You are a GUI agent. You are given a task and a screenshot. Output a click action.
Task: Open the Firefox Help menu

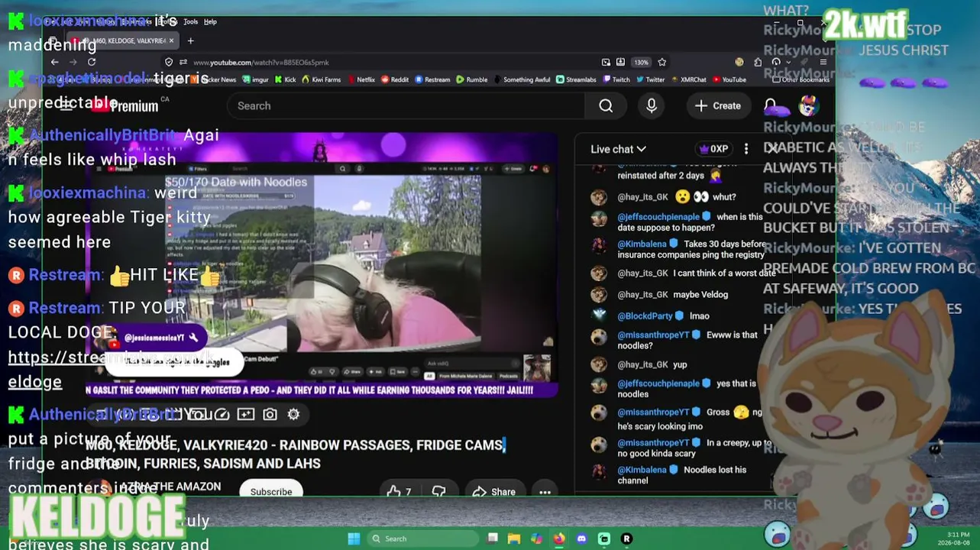(210, 21)
